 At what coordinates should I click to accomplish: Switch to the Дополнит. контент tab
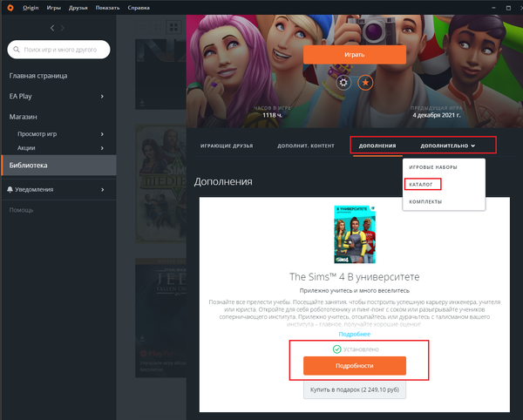(306, 146)
